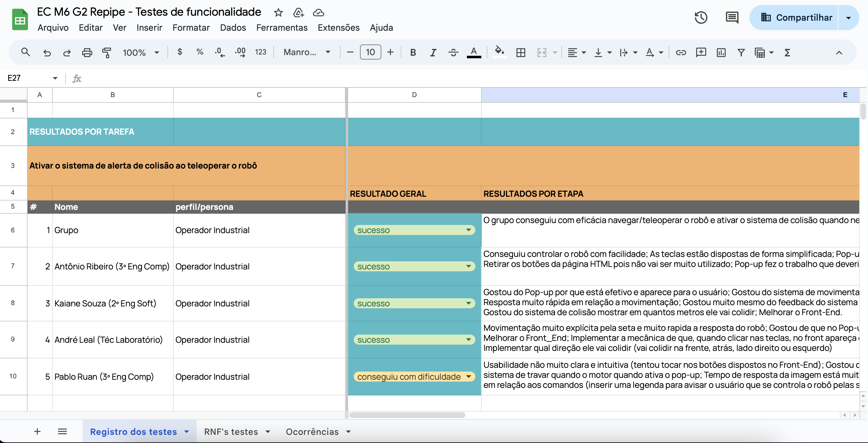This screenshot has height=443, width=868.
Task: Open table views icon dropdown
Action: 764,53
